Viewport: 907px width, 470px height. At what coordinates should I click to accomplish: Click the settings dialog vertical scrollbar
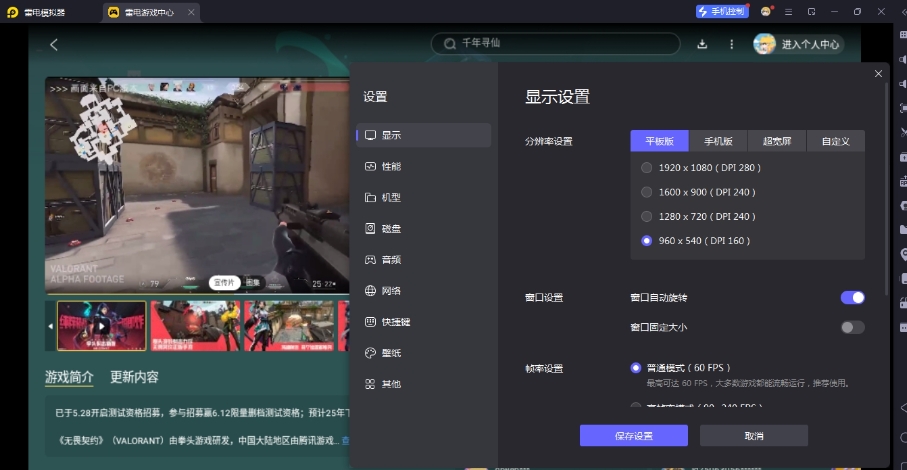coord(886,191)
